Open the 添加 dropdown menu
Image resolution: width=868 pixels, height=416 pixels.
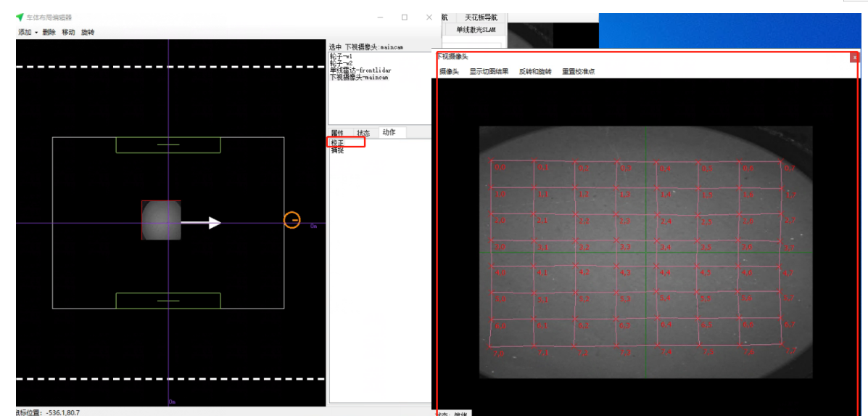coord(28,33)
